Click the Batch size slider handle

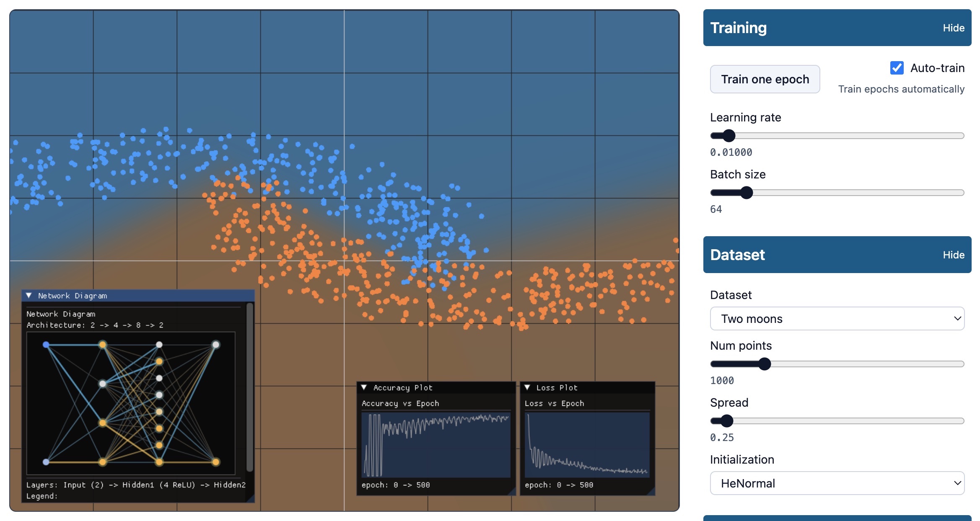[747, 193]
